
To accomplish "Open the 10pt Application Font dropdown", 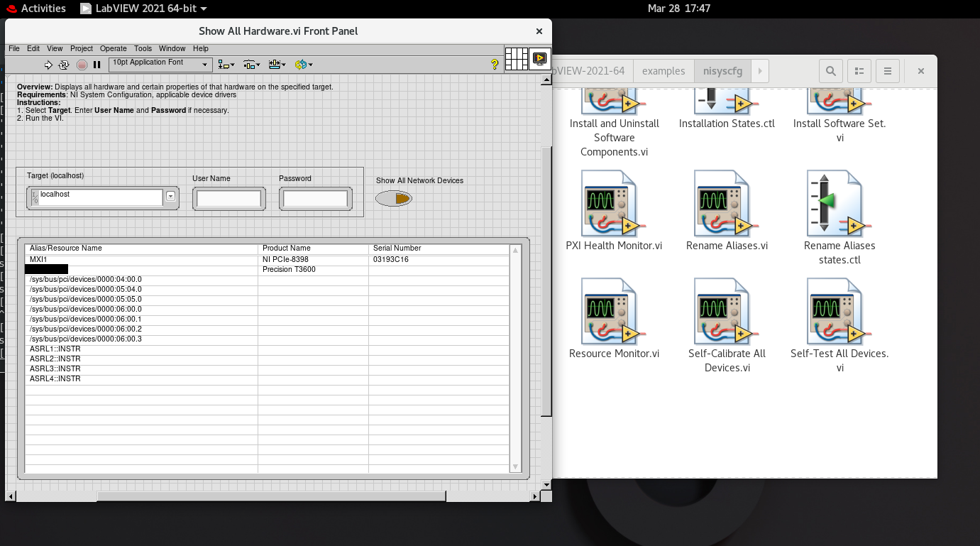I will click(160, 65).
